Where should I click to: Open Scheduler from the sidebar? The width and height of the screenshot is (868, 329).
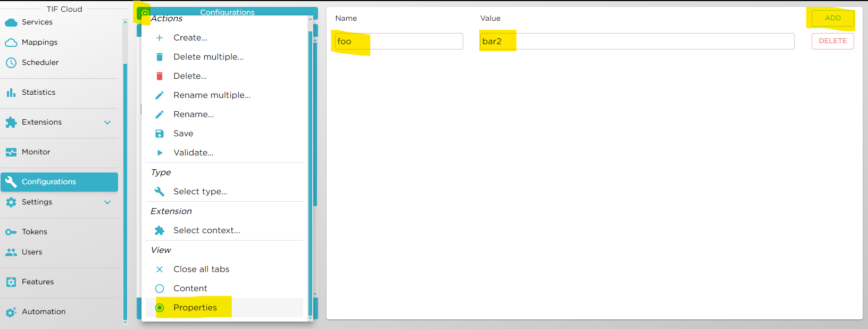pos(40,63)
